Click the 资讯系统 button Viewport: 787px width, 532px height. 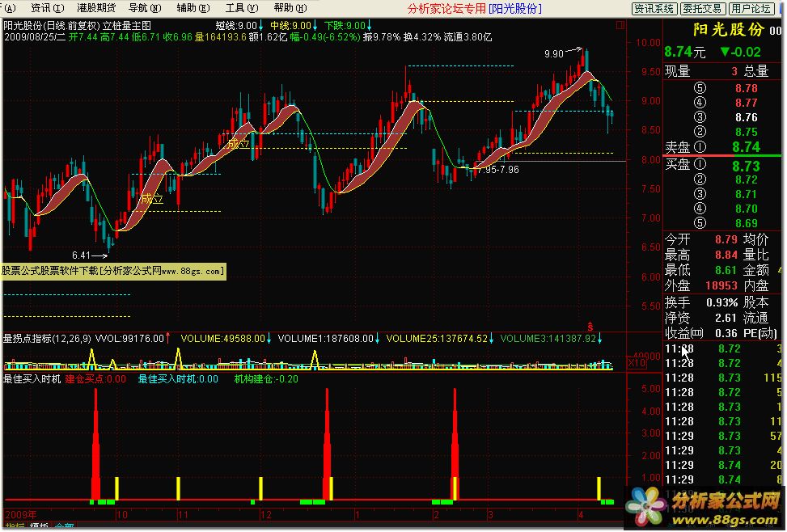tap(654, 9)
